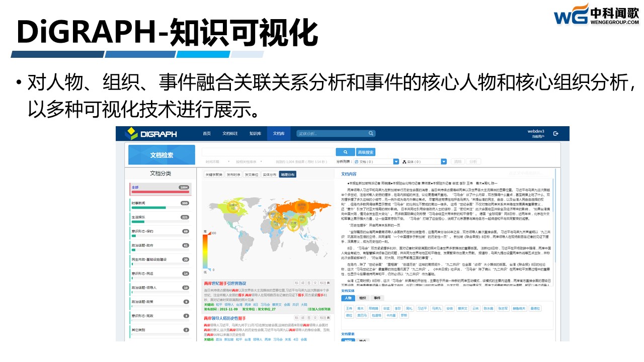This screenshot has width=644, height=362.
Task: Click the main document search input field
Action: [x=268, y=152]
